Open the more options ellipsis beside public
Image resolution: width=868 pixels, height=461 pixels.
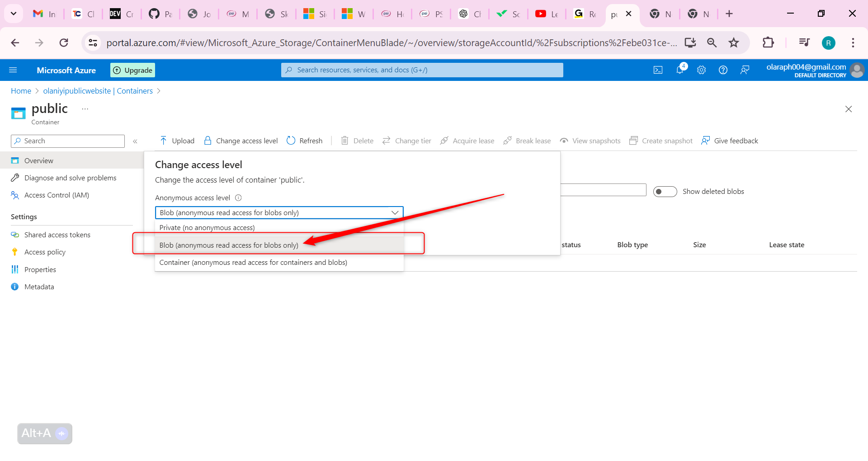point(85,109)
